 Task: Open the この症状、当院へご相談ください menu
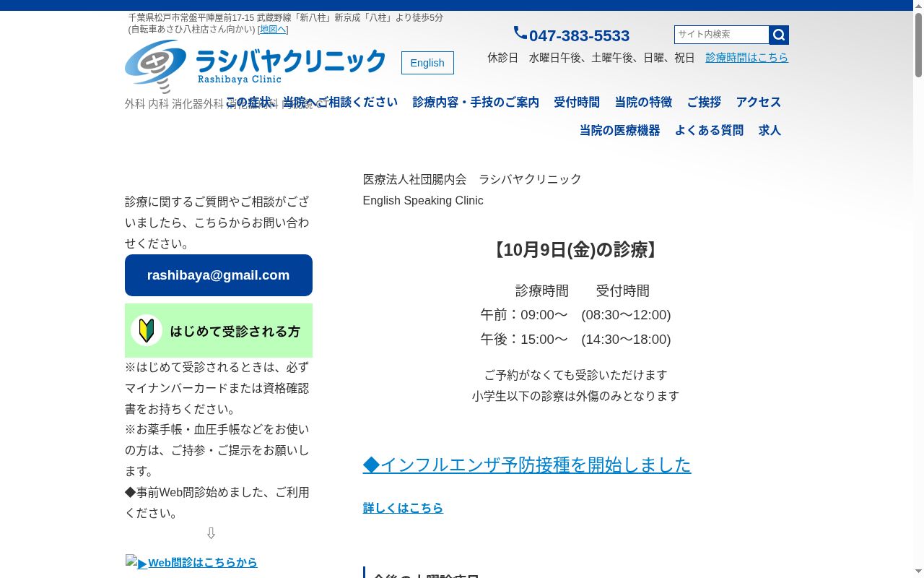[x=312, y=103]
